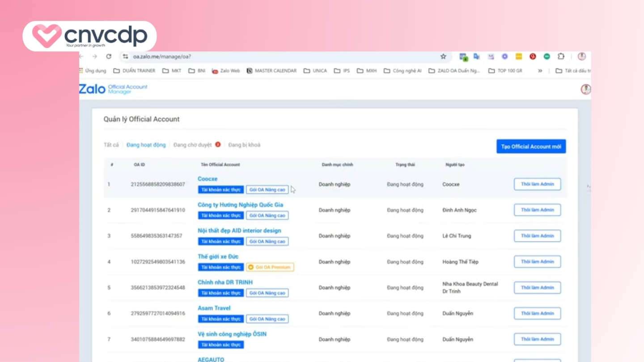Open Vệ sinh công nghiệp ÔSIN link

(x=232, y=334)
